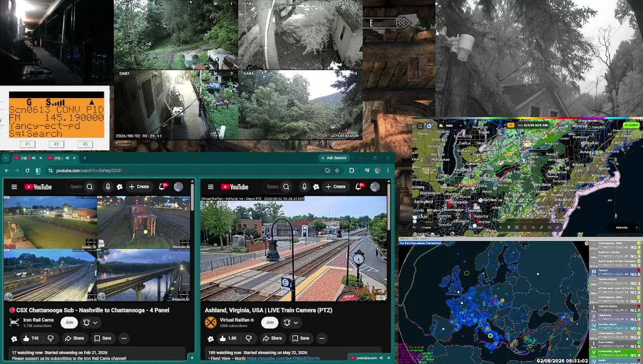Open the Iron Rail Cams channel name

38,320
